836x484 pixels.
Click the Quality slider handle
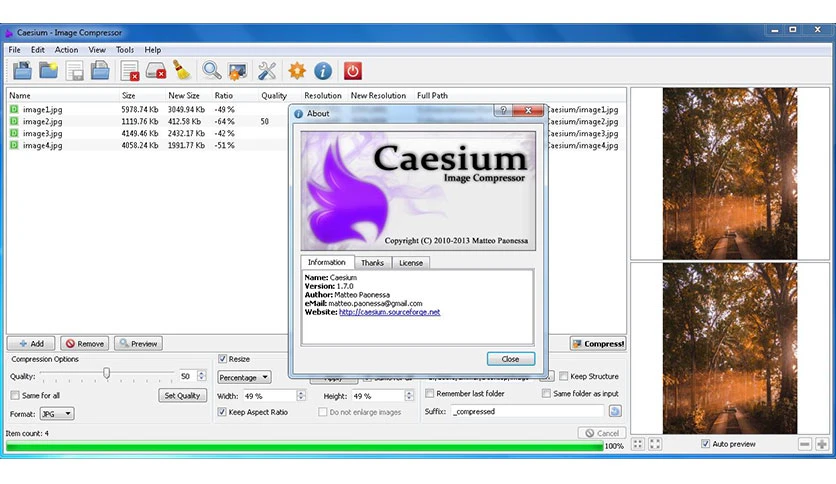[x=107, y=373]
